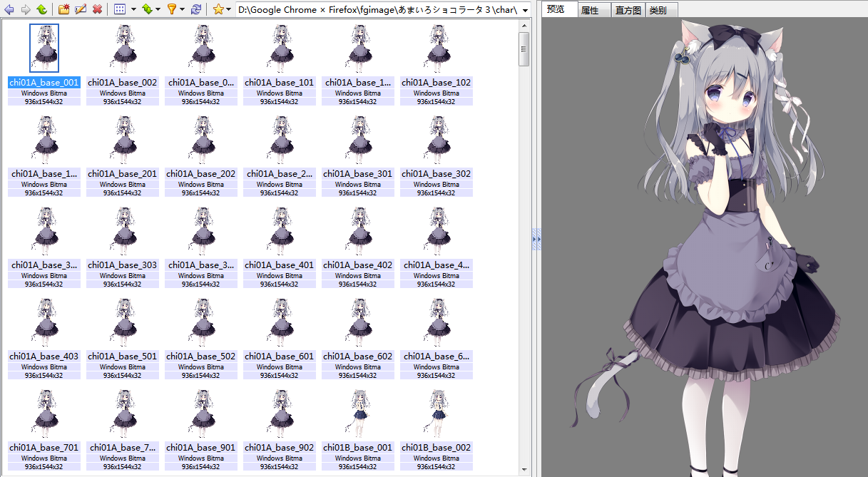868x477 pixels.
Task: Click the scrollbar down arrow
Action: pos(524,471)
